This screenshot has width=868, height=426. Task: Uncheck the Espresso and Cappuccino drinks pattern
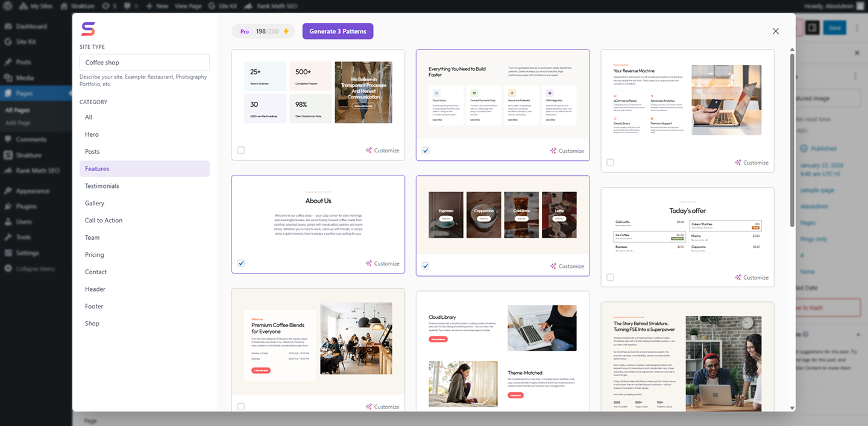(426, 266)
